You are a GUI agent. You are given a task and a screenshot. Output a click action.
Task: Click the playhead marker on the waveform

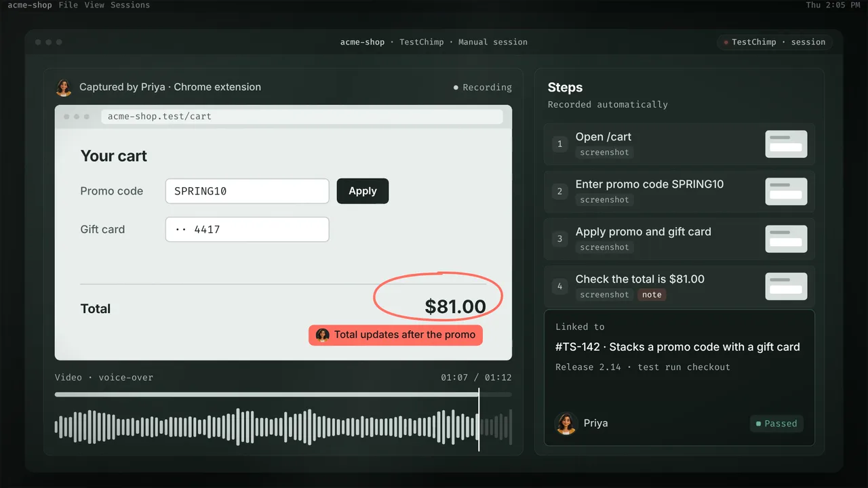tap(479, 420)
